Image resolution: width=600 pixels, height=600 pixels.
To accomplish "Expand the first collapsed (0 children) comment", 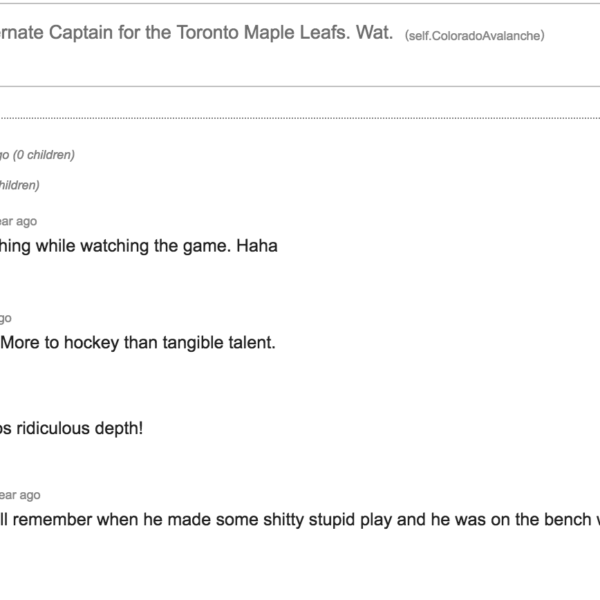I will click(x=42, y=155).
